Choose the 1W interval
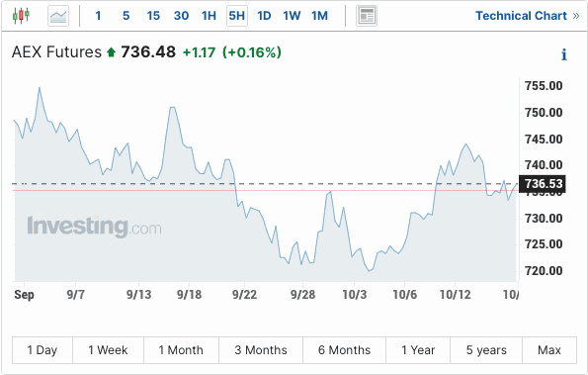The width and height of the screenshot is (588, 375). [x=292, y=16]
